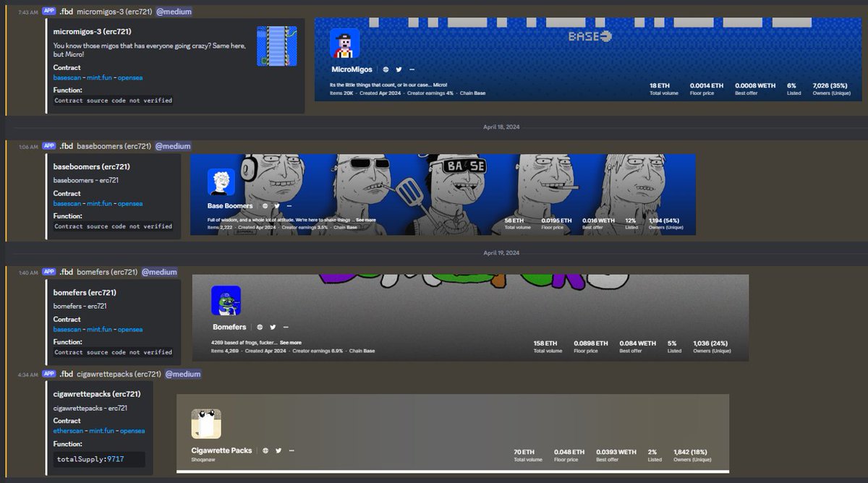Open the Cigawrette Packs collection avatar
This screenshot has height=483, width=868.
point(206,424)
